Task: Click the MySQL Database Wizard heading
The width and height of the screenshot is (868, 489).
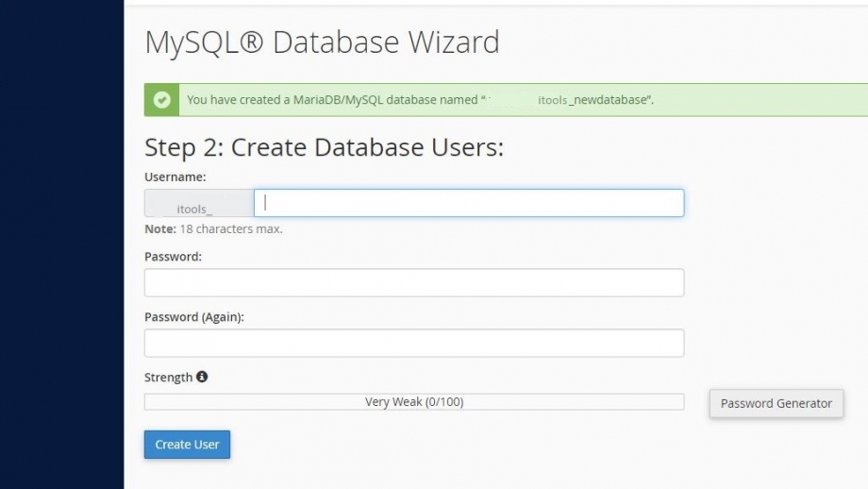Action: (322, 42)
